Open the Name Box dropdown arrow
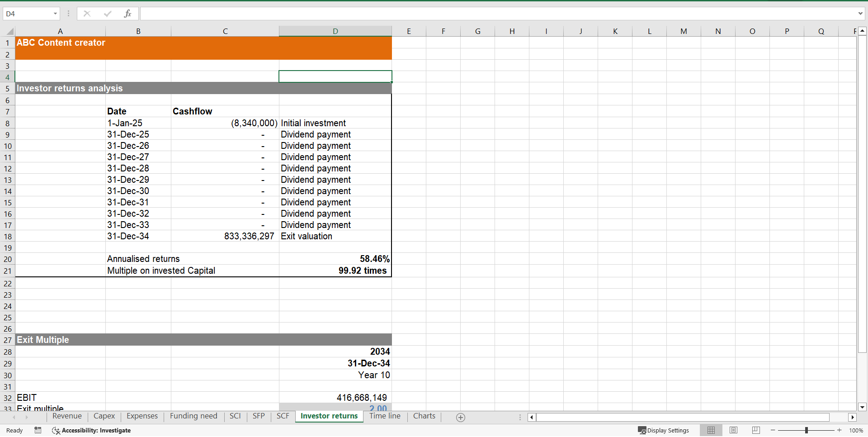The width and height of the screenshot is (868, 437). 55,14
